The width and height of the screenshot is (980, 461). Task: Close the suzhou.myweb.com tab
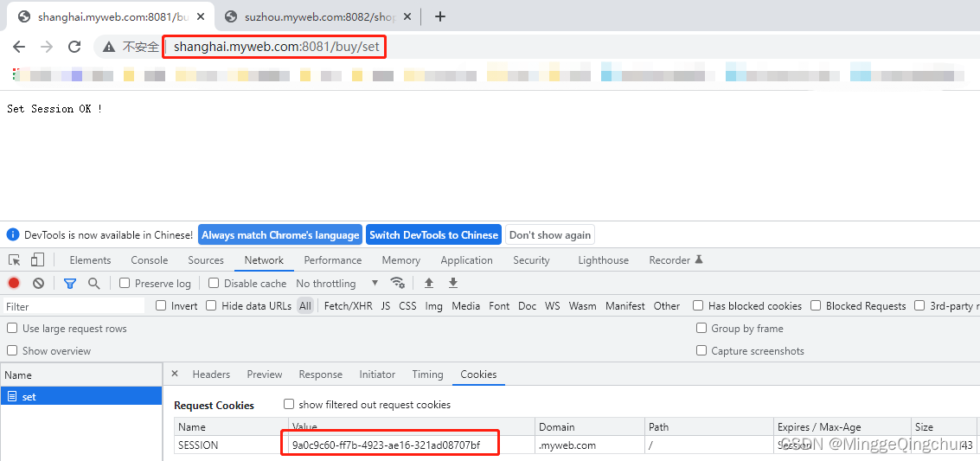click(x=407, y=17)
